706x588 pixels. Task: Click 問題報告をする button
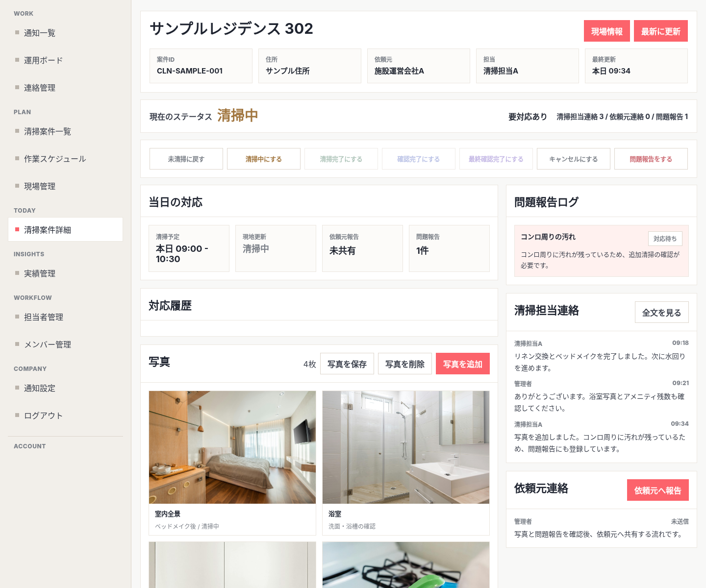tap(651, 159)
